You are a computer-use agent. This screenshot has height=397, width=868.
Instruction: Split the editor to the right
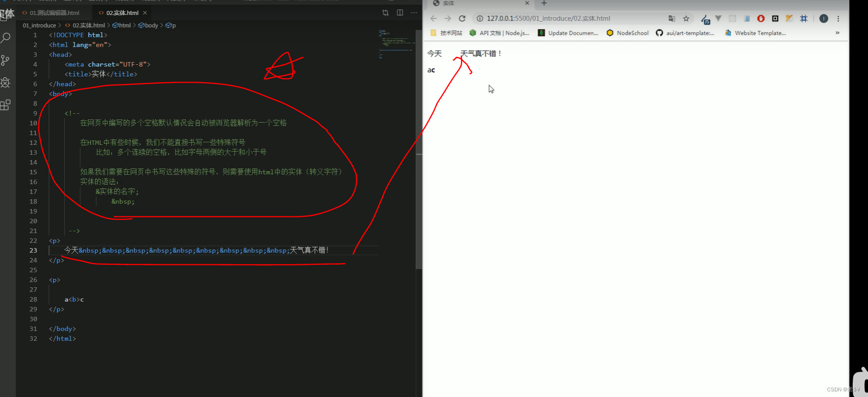point(400,13)
